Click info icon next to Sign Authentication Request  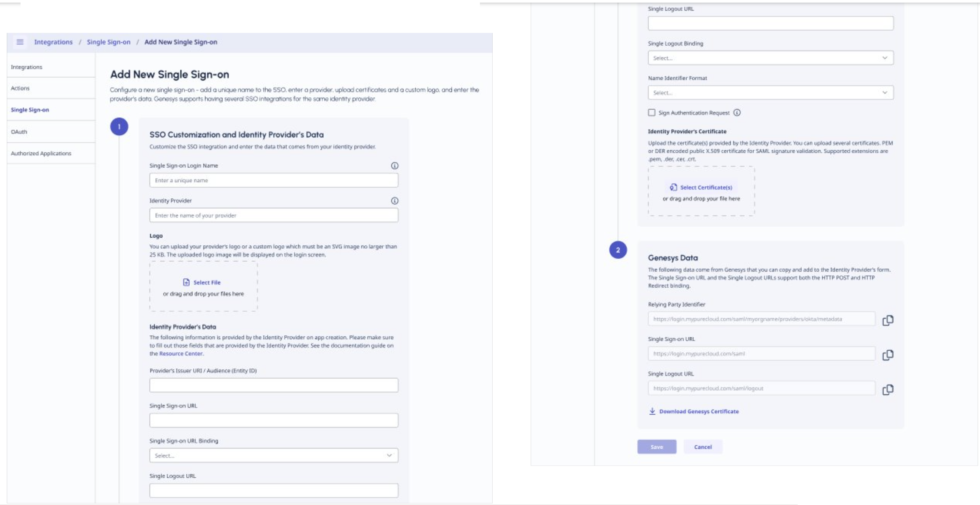(737, 113)
